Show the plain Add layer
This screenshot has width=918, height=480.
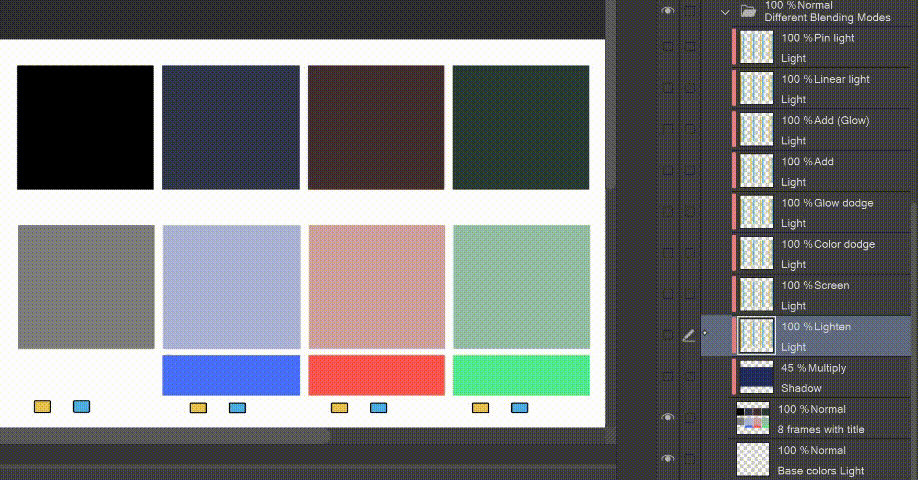click(x=668, y=170)
